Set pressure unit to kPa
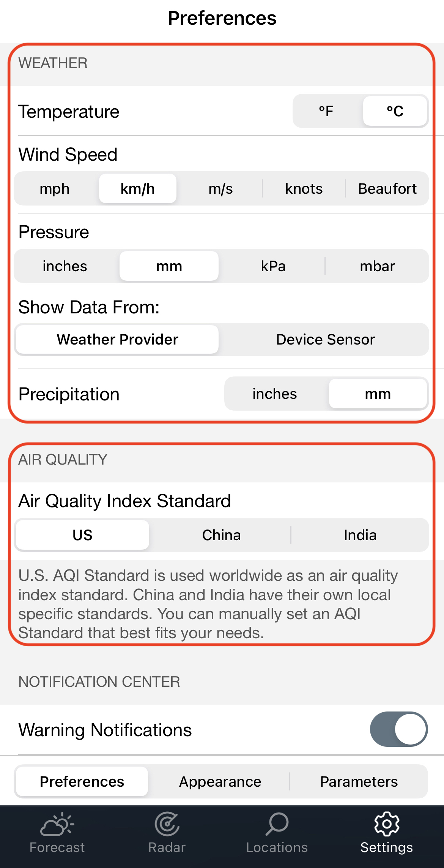The height and width of the screenshot is (868, 444). point(273,266)
